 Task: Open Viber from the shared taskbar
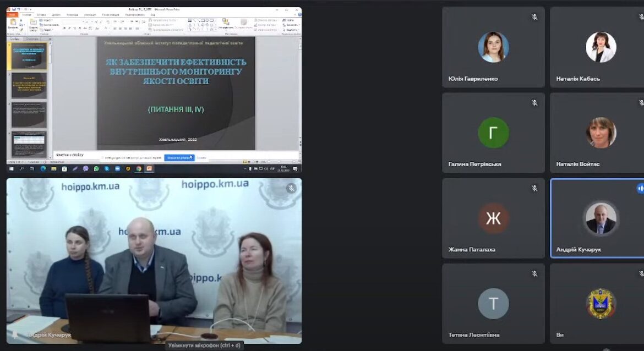pos(86,169)
